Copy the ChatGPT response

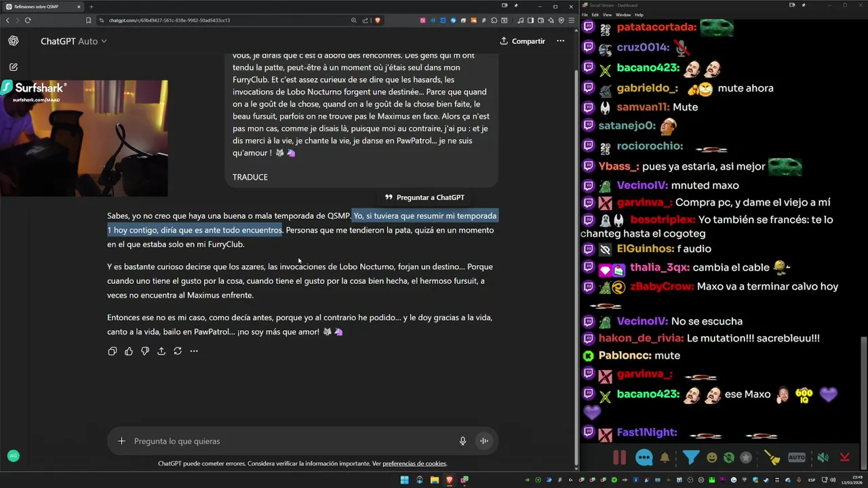[x=113, y=351]
